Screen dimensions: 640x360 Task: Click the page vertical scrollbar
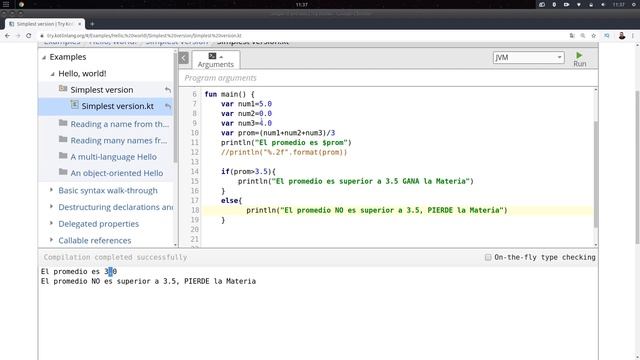637,167
